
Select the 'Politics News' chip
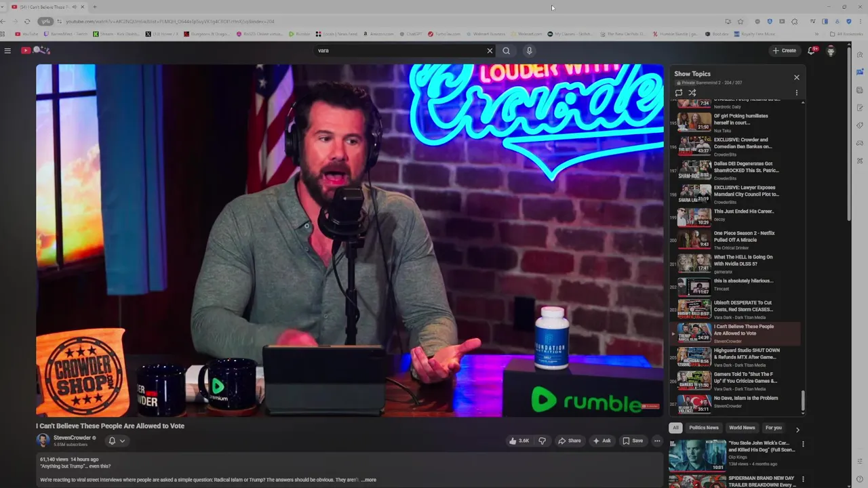[x=704, y=428]
